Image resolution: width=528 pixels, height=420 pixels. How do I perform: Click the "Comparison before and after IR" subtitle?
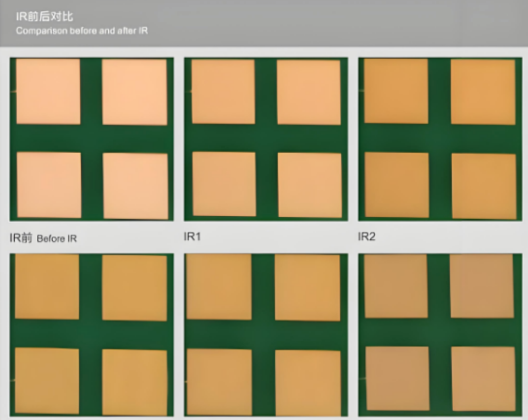[81, 31]
